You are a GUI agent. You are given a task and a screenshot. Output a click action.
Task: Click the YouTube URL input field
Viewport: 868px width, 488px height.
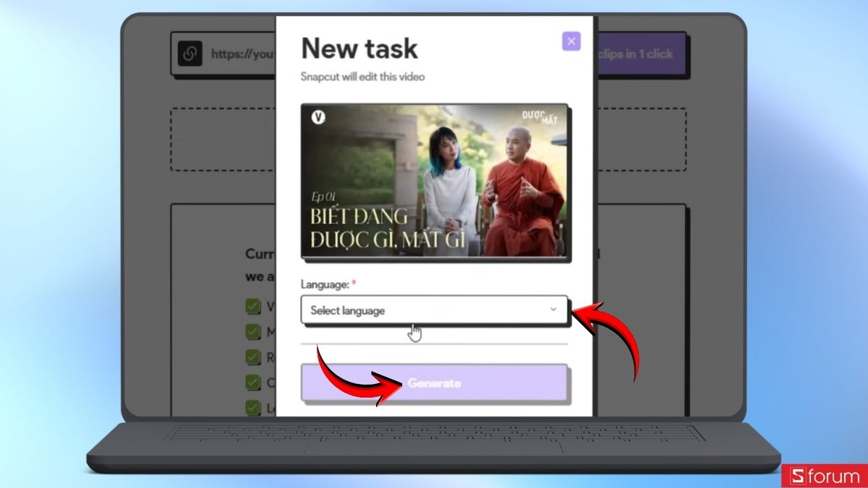pyautogui.click(x=242, y=53)
